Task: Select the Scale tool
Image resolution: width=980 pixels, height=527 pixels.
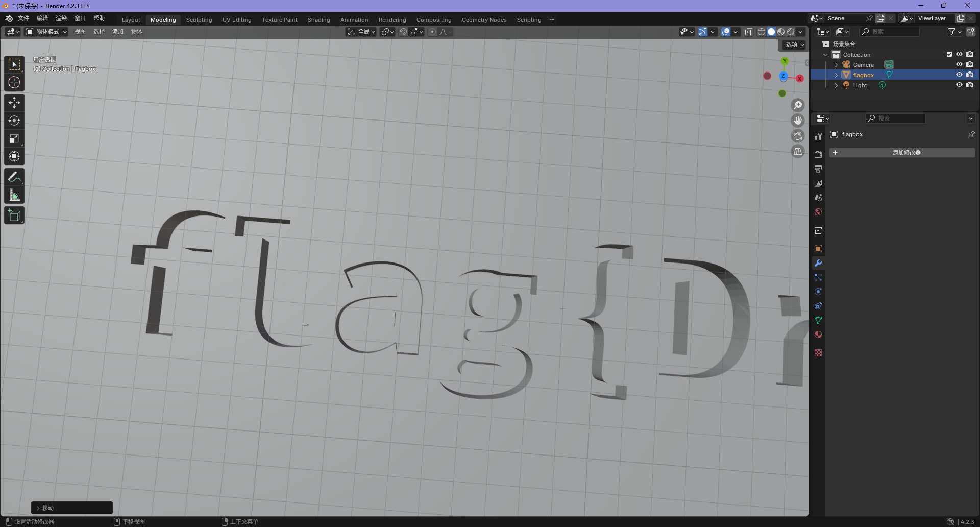Action: [x=14, y=139]
